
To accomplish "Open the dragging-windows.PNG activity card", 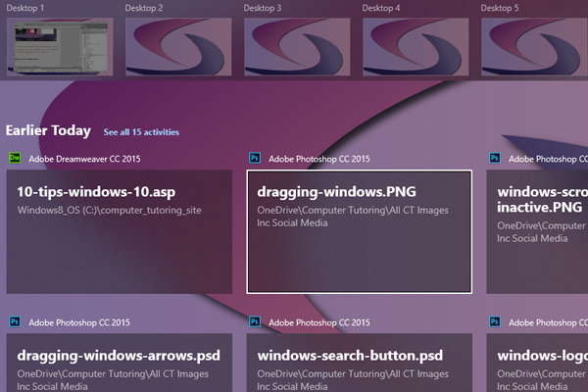I will [360, 232].
